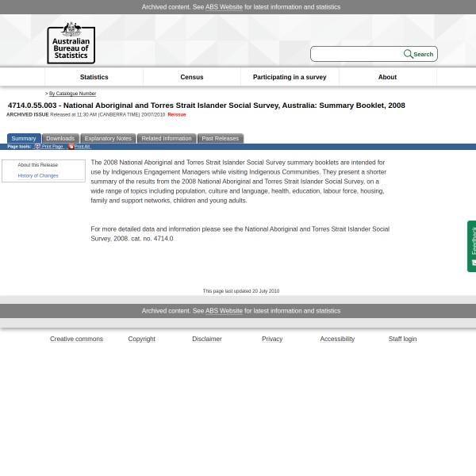Click the Print All icon

(71, 147)
